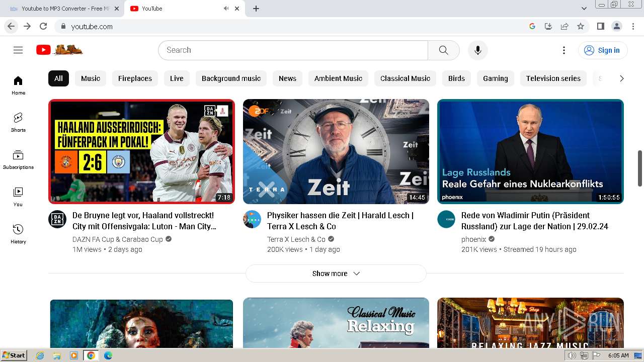Click share page icon in address bar

coord(565,26)
